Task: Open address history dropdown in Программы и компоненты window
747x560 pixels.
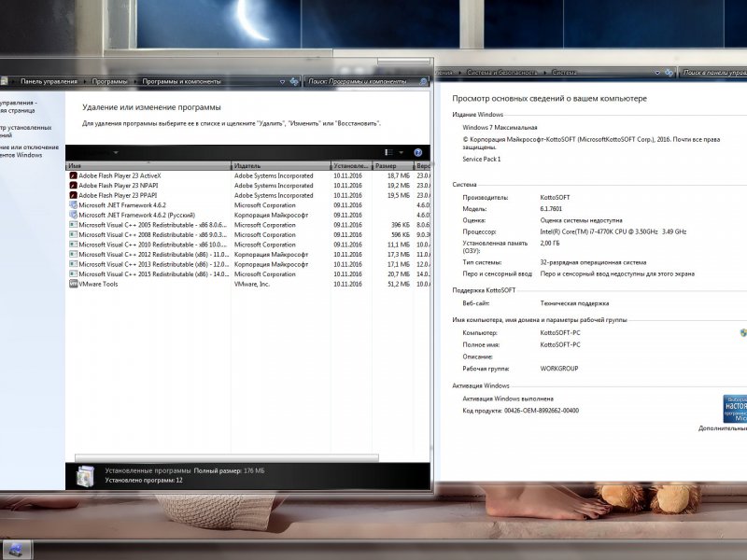Action: 282,82
